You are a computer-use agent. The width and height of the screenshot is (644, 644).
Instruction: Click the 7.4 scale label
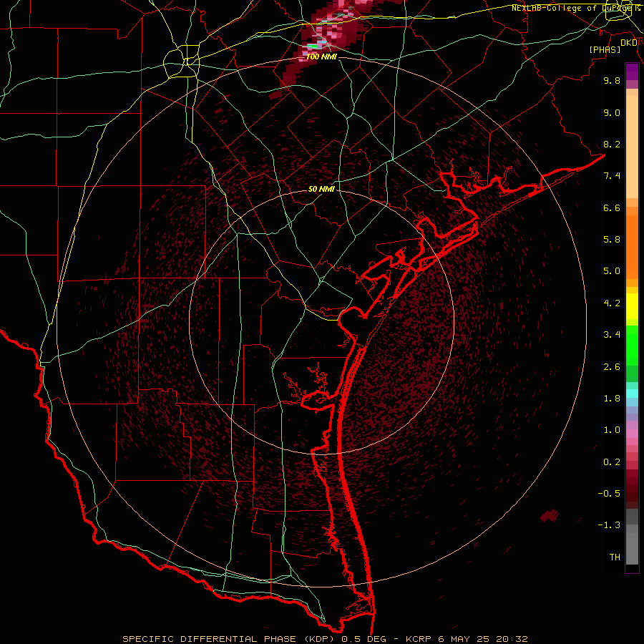point(612,176)
